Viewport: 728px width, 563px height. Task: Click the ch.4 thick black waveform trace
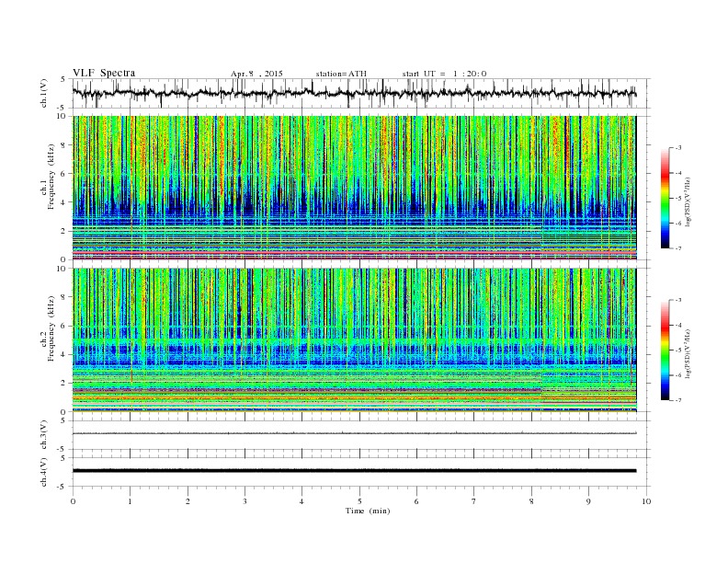(x=354, y=471)
